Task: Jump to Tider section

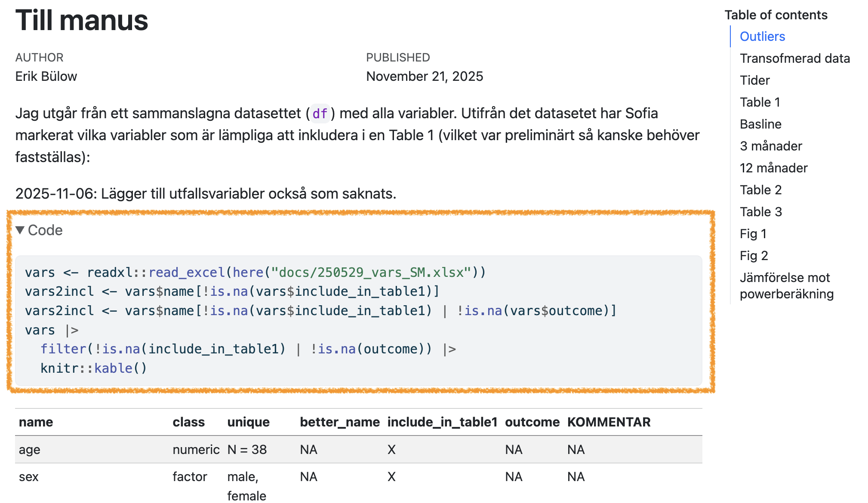Action: [x=754, y=80]
